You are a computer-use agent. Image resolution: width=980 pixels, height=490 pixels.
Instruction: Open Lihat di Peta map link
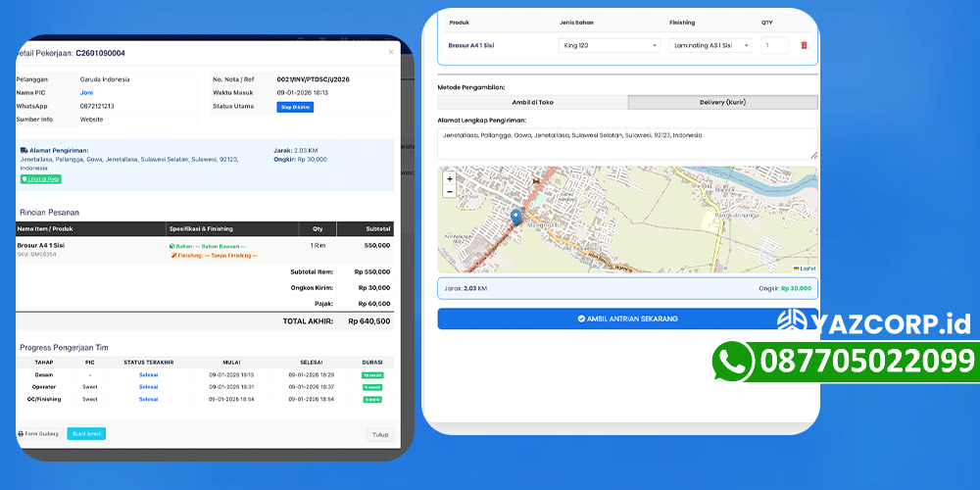tap(41, 179)
